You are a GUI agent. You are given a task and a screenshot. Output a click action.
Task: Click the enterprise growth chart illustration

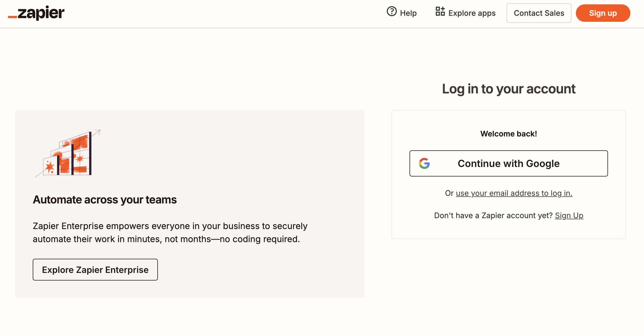(x=68, y=153)
